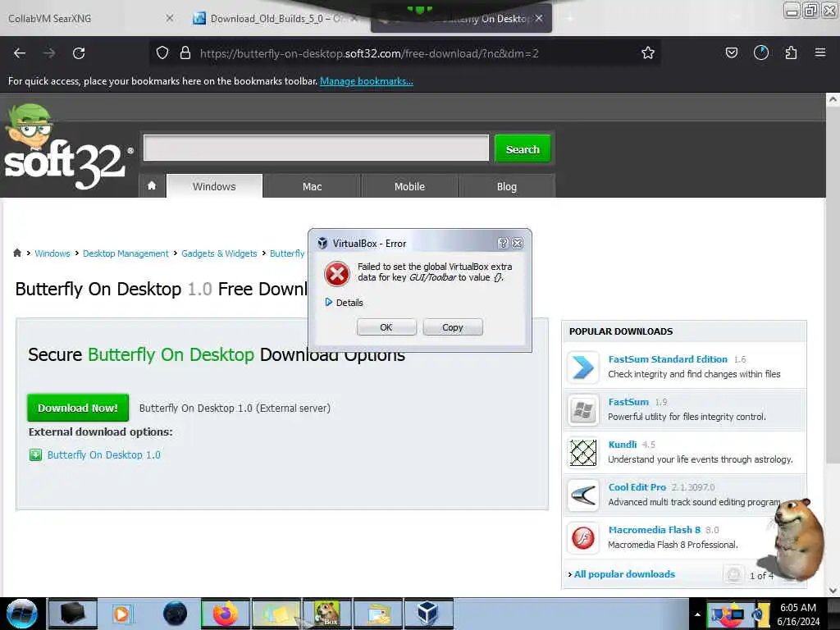This screenshot has width=840, height=630.
Task: Open the Firefox taskbar icon
Action: (x=225, y=614)
